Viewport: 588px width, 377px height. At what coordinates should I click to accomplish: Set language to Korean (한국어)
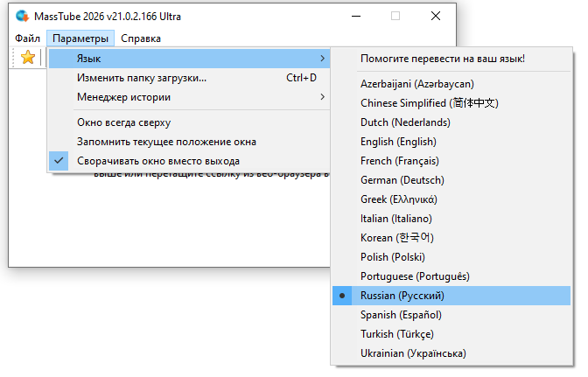click(x=396, y=238)
